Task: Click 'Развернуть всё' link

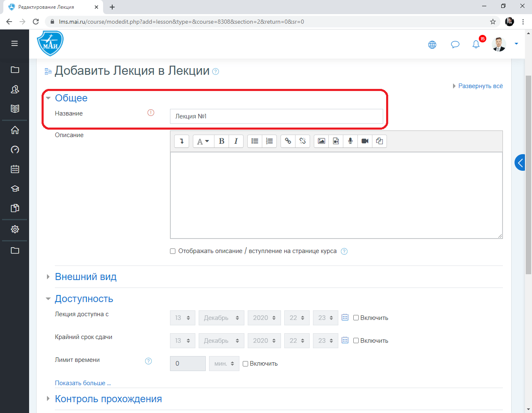Action: coord(480,86)
